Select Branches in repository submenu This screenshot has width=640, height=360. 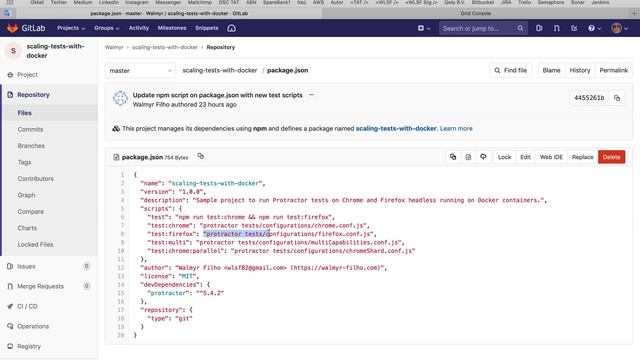point(31,146)
